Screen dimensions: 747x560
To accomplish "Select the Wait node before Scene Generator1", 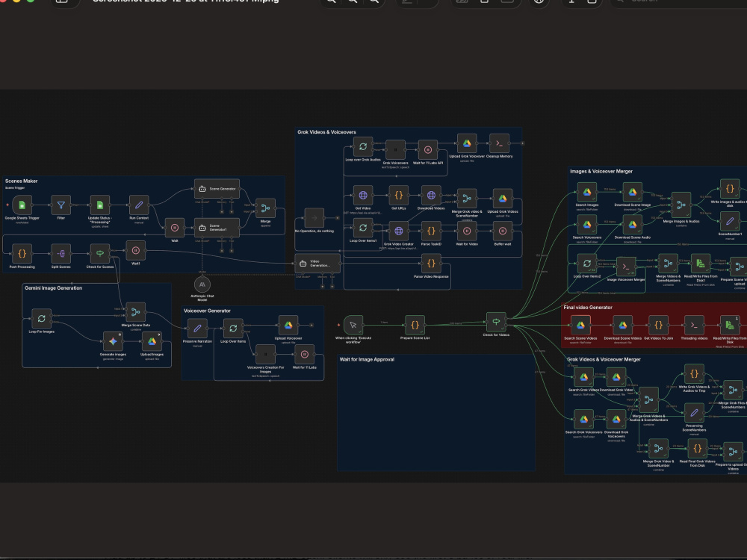I will click(174, 228).
